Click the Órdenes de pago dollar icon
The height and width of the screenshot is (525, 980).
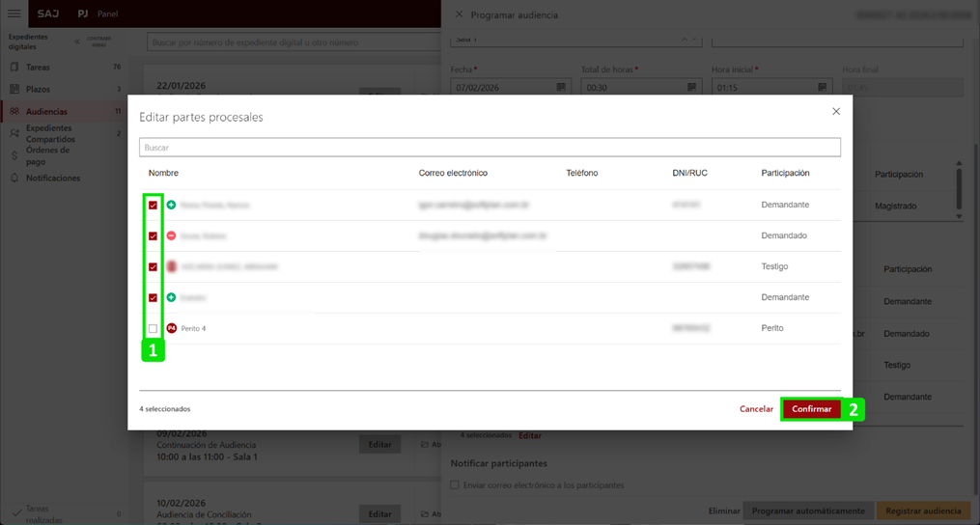point(14,155)
